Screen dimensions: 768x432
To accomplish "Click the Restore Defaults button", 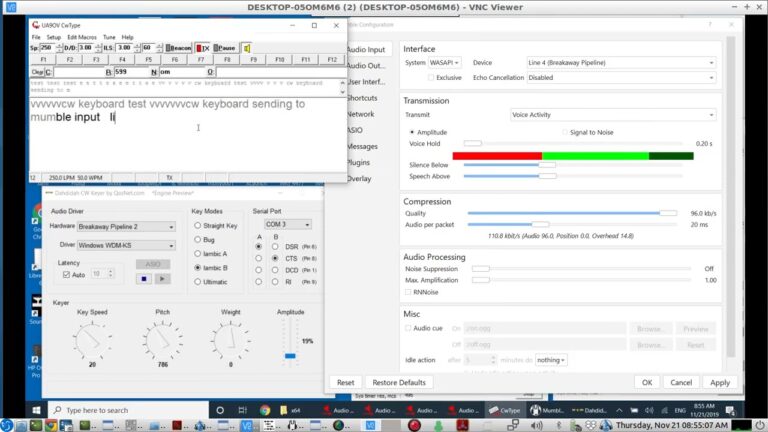I will coord(399,383).
